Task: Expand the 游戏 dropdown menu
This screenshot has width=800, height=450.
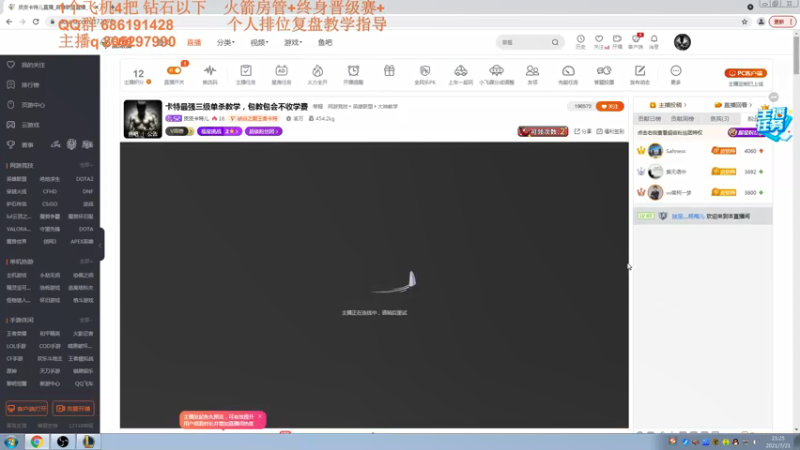Action: [293, 42]
